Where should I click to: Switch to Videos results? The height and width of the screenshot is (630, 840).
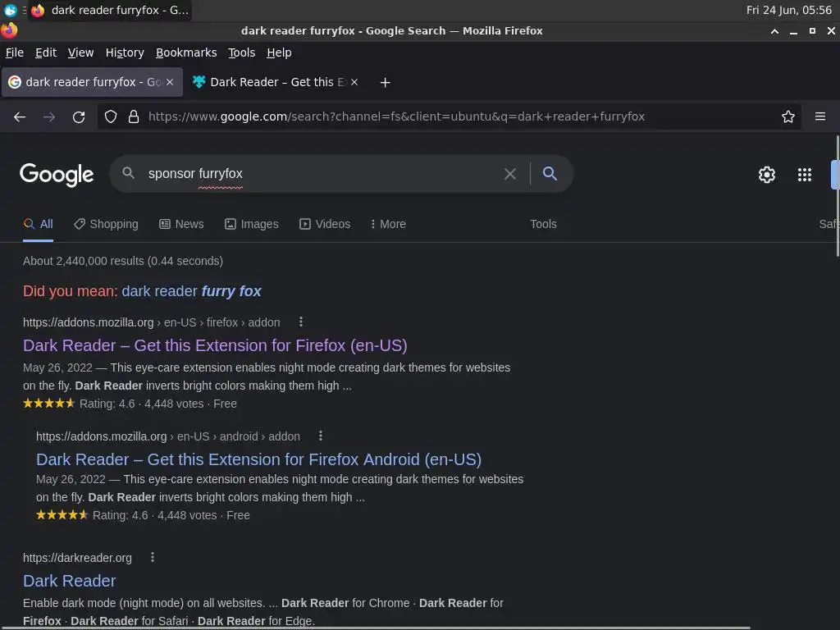pyautogui.click(x=325, y=224)
